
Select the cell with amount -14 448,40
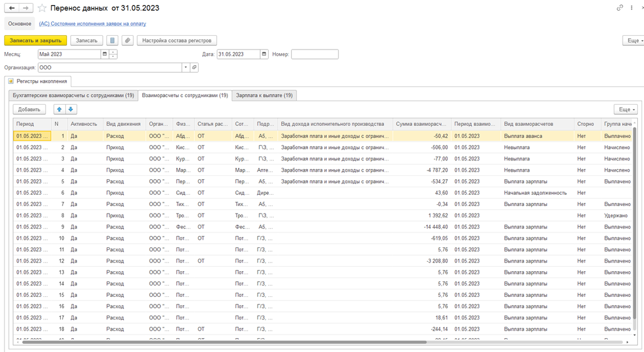point(422,227)
